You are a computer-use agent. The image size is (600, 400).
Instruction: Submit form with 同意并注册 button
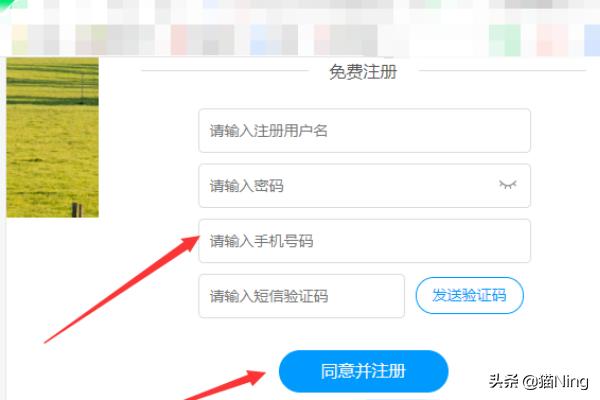(364, 371)
